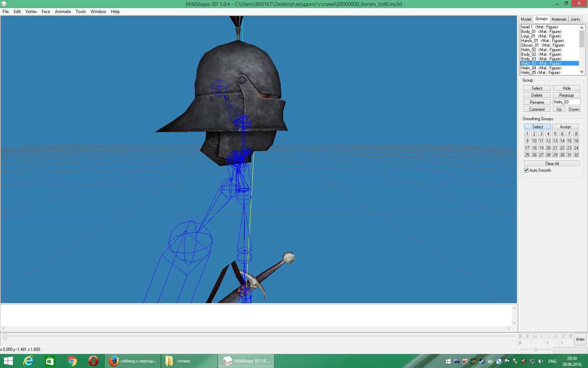
Task: Toggle smoothing group Select button
Action: (x=538, y=127)
